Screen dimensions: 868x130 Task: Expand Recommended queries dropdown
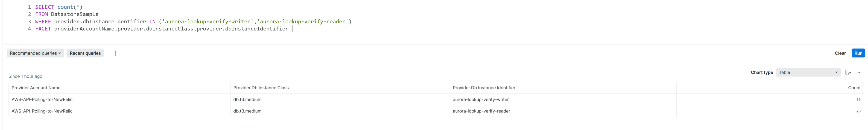35,53
